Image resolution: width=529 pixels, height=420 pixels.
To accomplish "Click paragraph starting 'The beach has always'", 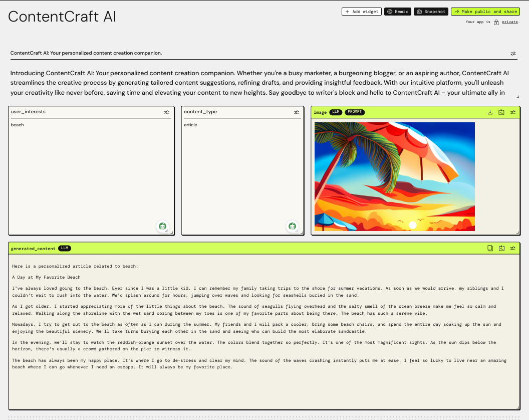I will 259,364.
